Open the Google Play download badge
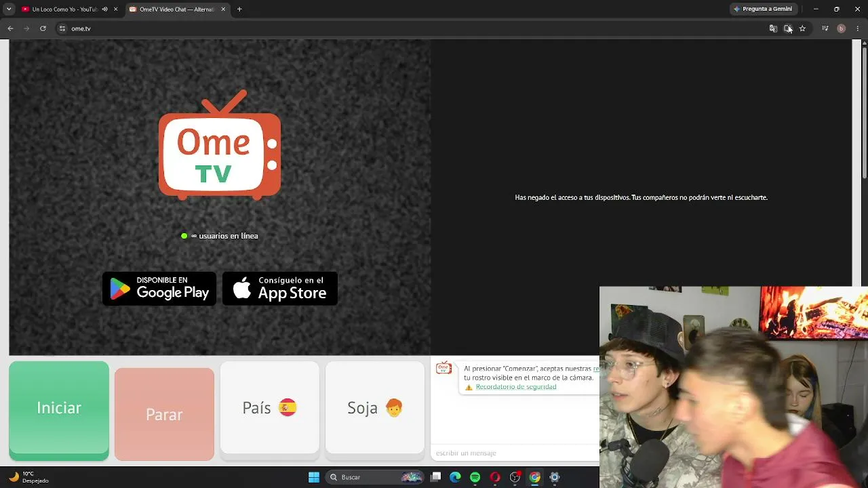Viewport: 868px width, 488px height. [159, 289]
